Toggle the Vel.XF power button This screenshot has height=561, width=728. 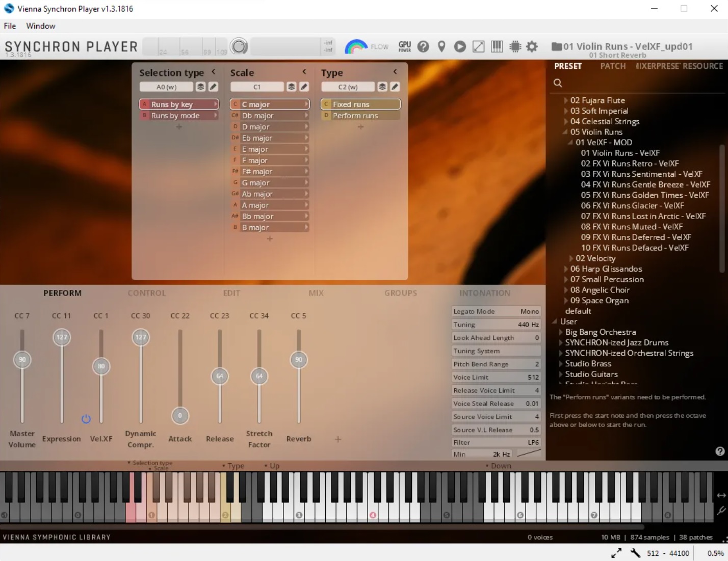pyautogui.click(x=86, y=419)
